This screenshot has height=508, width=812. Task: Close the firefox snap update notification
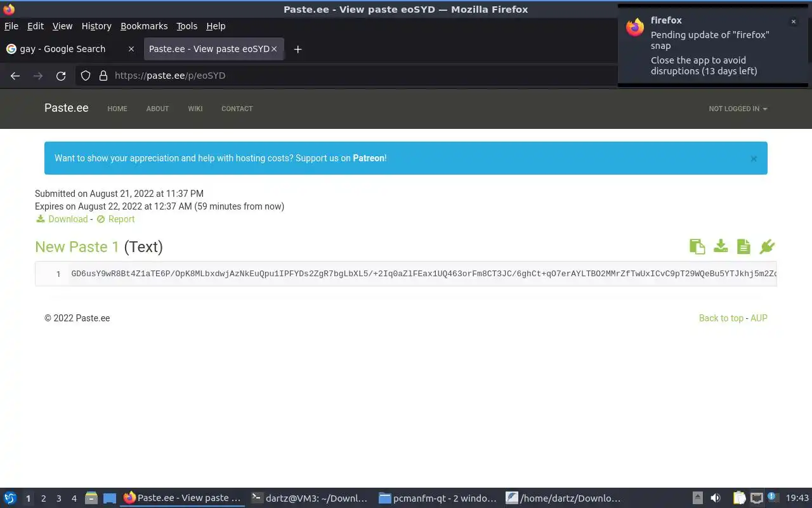pos(793,22)
